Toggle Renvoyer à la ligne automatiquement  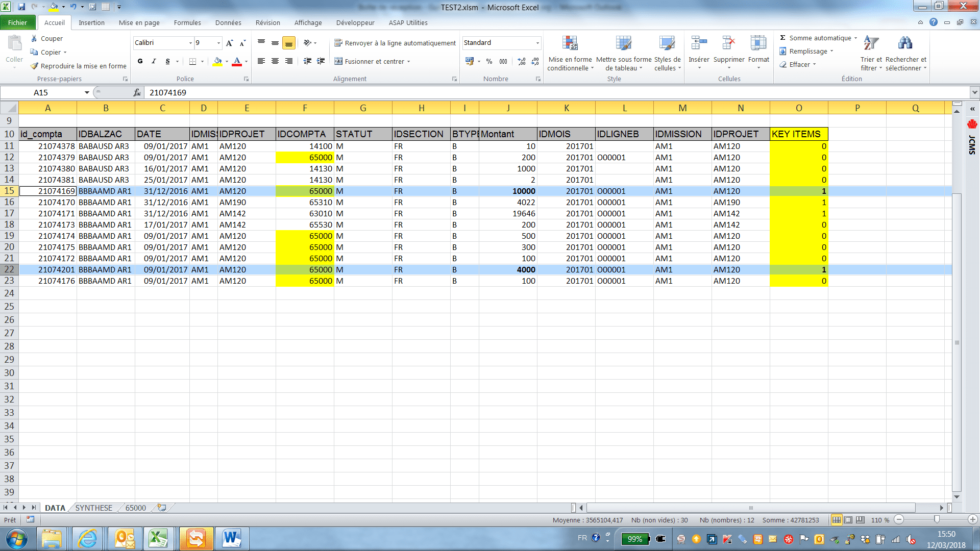pos(395,43)
